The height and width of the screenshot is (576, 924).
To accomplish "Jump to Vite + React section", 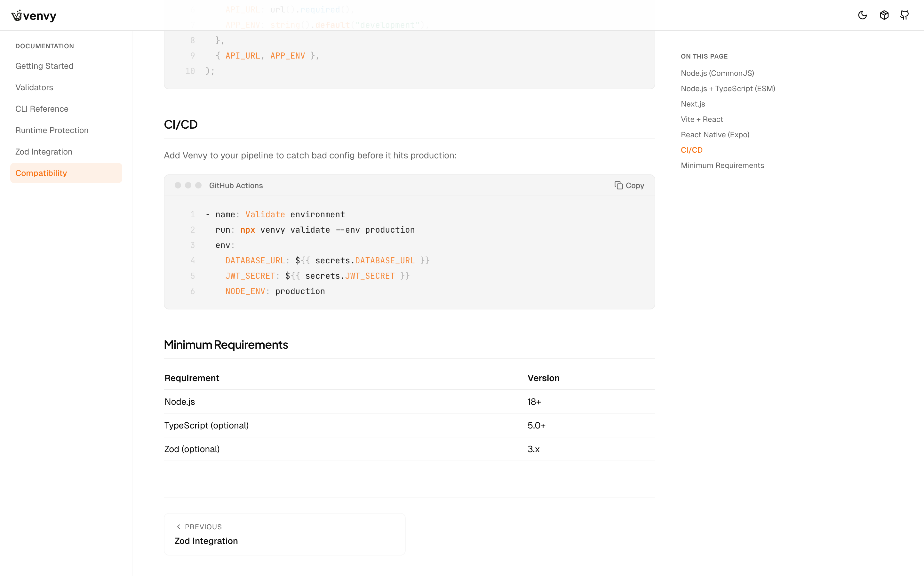I will point(702,119).
